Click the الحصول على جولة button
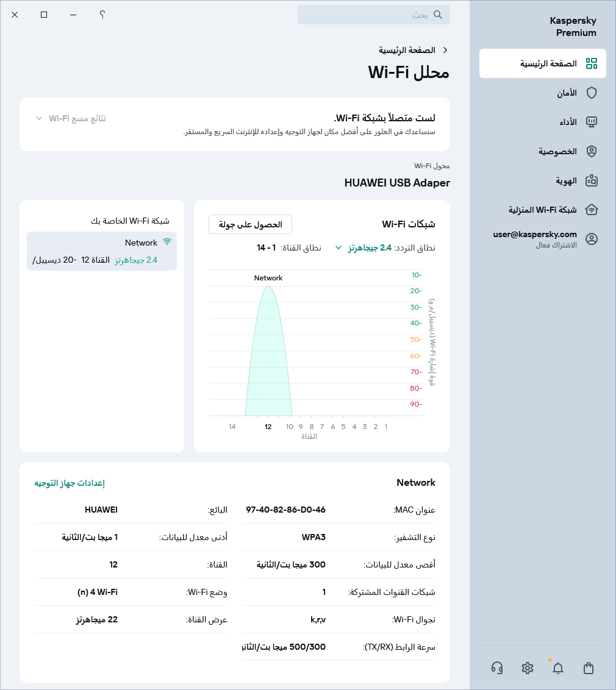 pos(250,224)
